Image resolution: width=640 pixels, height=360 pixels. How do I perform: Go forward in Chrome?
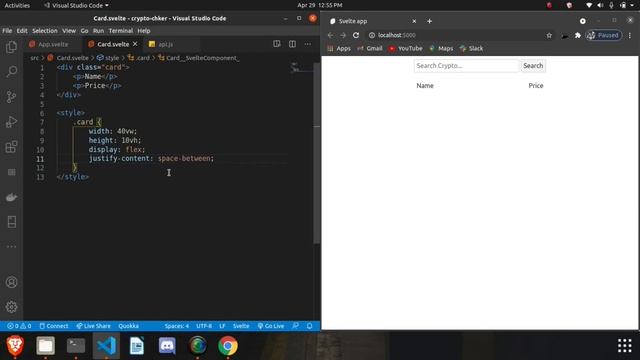pyautogui.click(x=343, y=35)
